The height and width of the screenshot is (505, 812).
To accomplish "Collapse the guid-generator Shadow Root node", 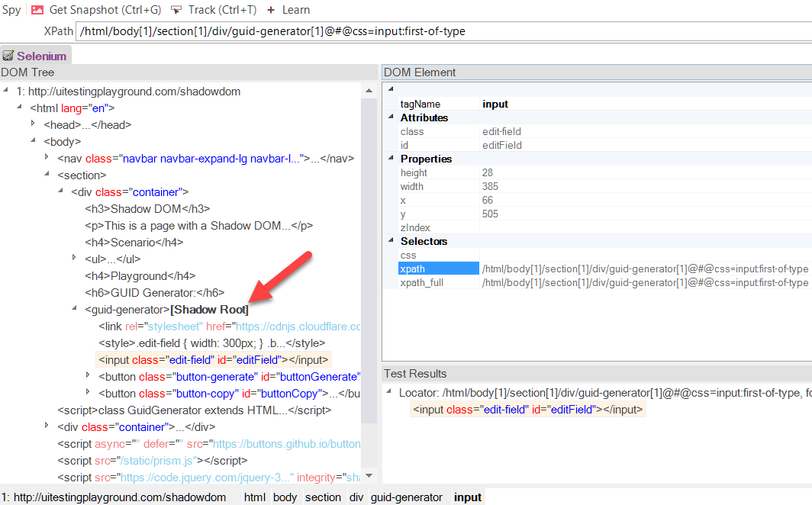I will pyautogui.click(x=75, y=309).
